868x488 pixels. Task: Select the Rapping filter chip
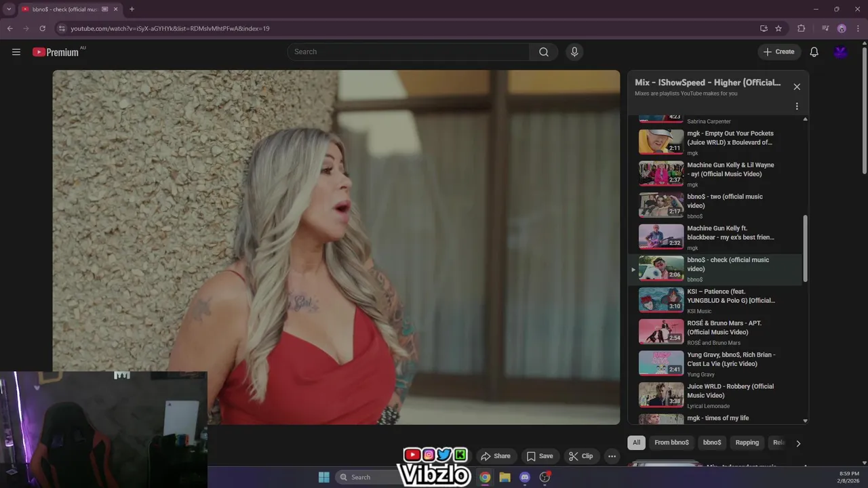pos(747,443)
